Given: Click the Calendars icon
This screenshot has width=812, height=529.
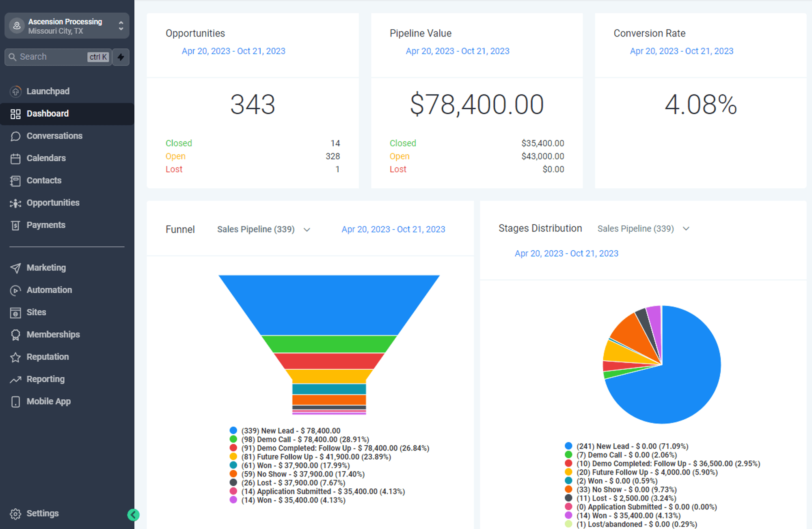Looking at the screenshot, I should (15, 158).
